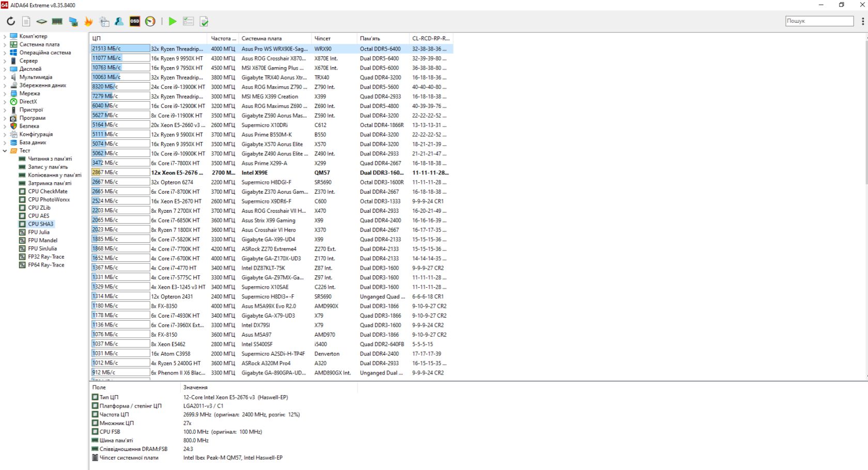Image resolution: width=868 pixels, height=470 pixels.
Task: Click the Пошук search field
Action: (x=819, y=21)
